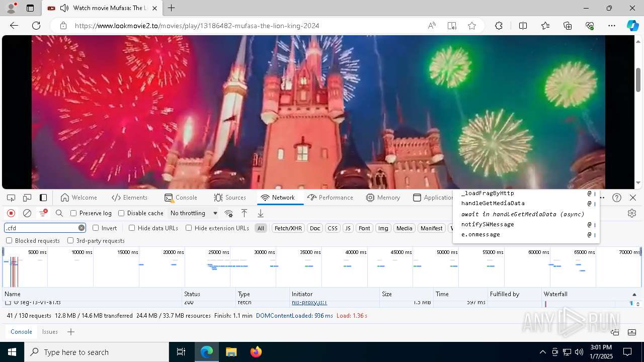Click the export HAR download arrow
Screen dimensions: 644x362
click(x=261, y=213)
